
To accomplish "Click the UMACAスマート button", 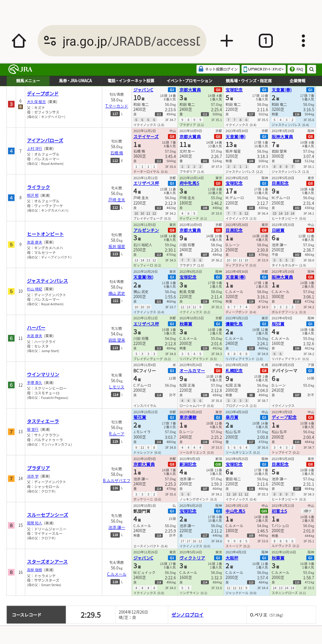I will click(x=264, y=69).
